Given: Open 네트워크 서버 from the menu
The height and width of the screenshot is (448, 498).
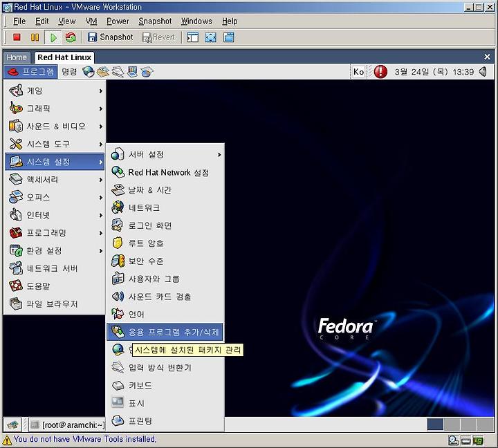Looking at the screenshot, I should coord(55,269).
